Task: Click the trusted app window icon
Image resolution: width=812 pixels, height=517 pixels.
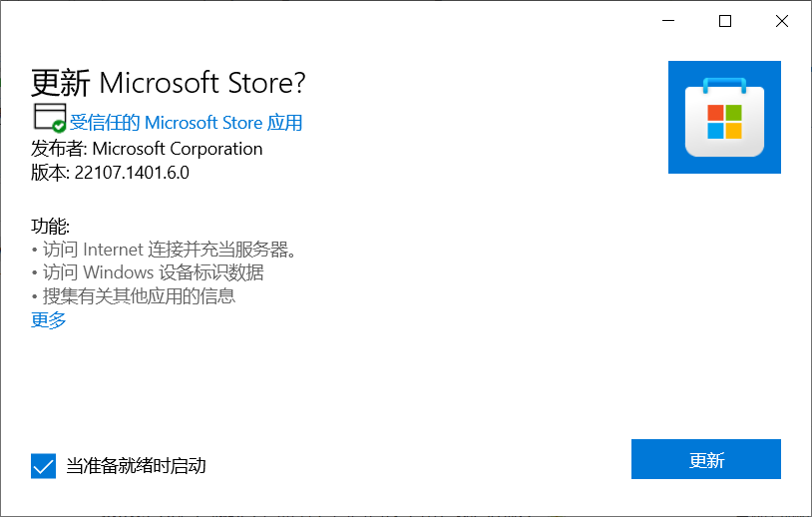Action: point(47,115)
